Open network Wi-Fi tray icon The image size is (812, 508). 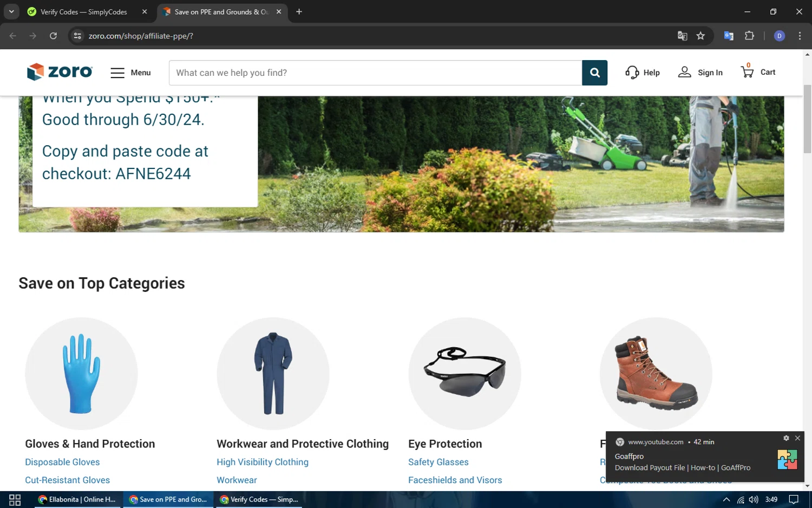coord(741,499)
